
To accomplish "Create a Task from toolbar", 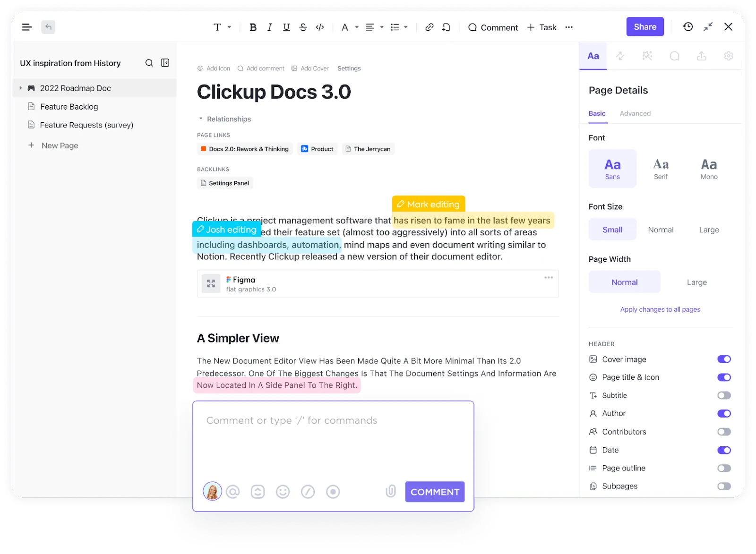I will (x=541, y=27).
